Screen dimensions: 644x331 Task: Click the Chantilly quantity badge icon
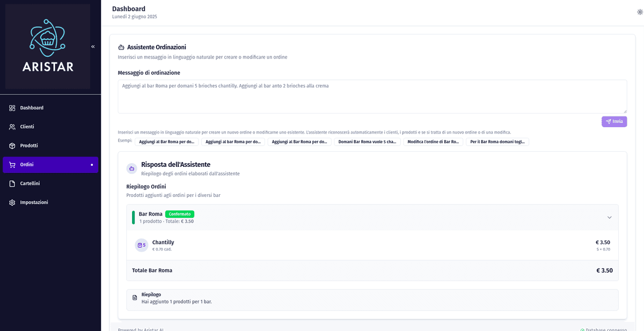click(141, 245)
